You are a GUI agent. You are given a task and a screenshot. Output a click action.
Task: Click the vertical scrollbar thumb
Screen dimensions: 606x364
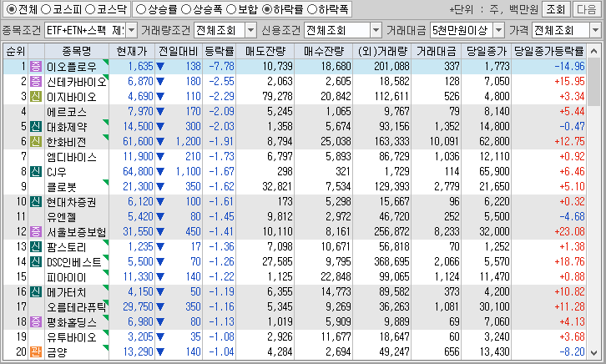[x=593, y=81]
